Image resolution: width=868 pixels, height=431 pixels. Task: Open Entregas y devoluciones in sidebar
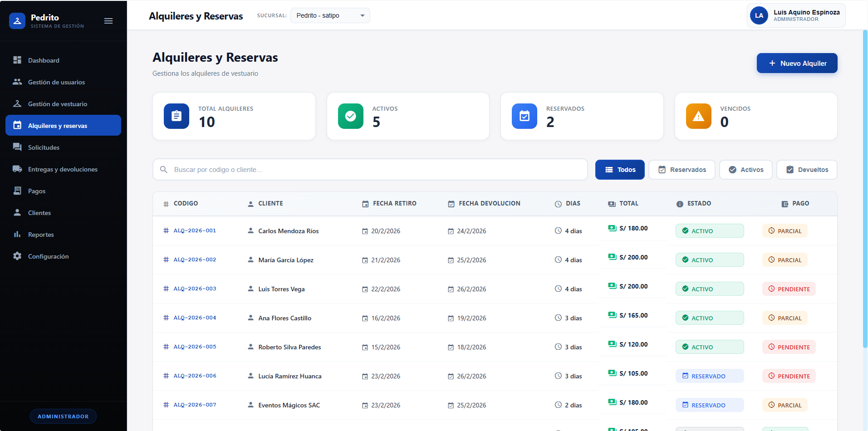63,169
